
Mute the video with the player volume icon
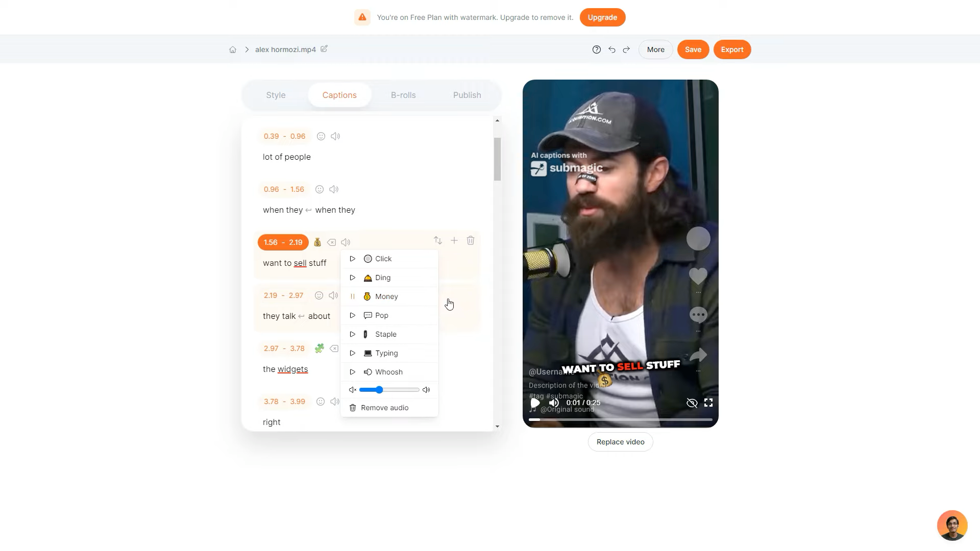tap(554, 403)
